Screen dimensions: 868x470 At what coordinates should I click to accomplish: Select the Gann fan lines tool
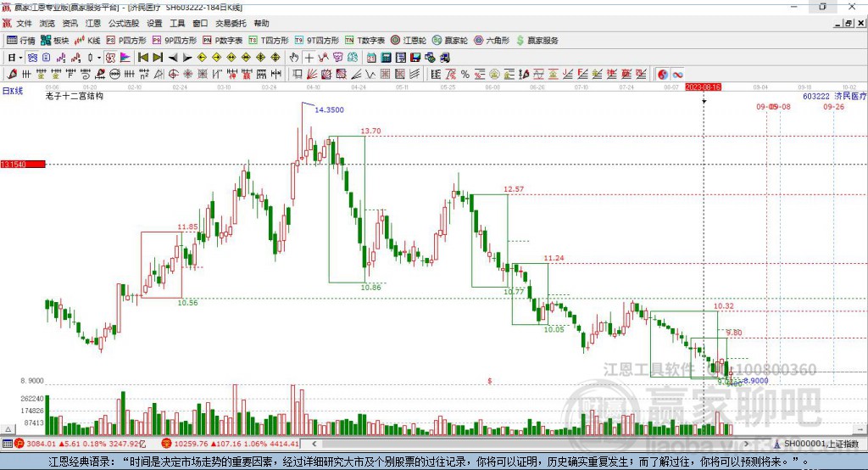tap(311, 75)
